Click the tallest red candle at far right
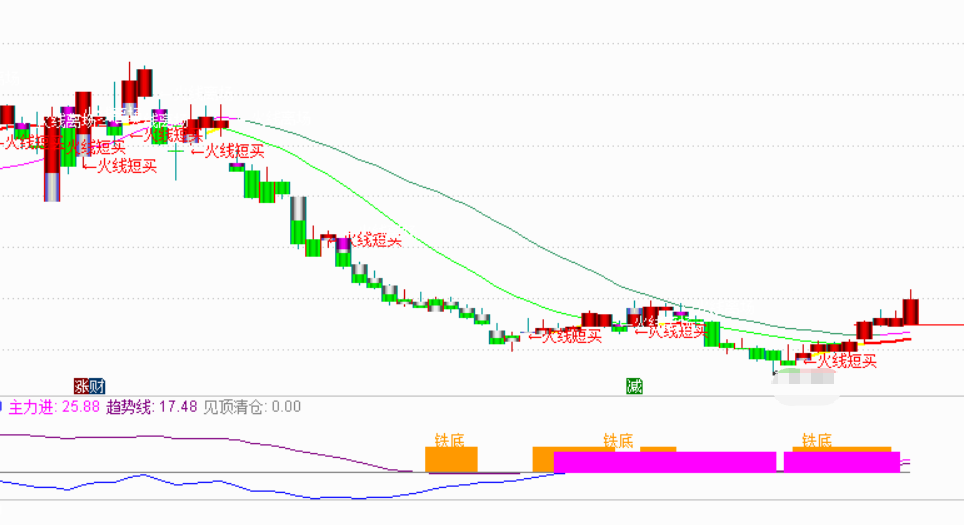The height and width of the screenshot is (525, 964). click(910, 310)
